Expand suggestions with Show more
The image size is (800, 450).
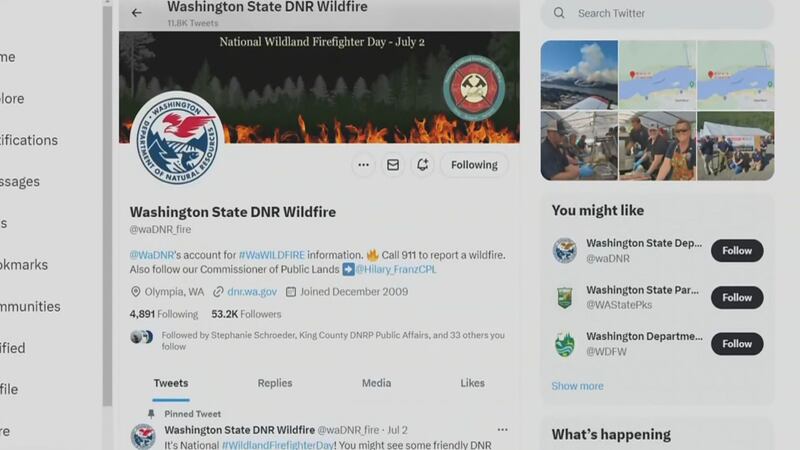tap(577, 386)
